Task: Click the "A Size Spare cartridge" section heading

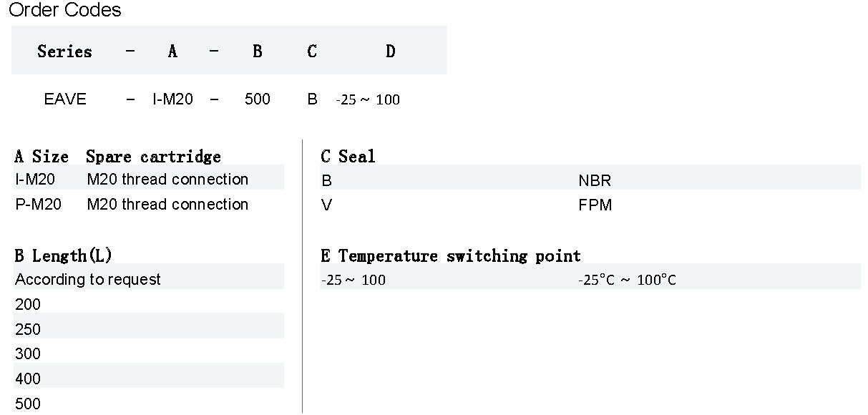Action: pyautogui.click(x=117, y=157)
